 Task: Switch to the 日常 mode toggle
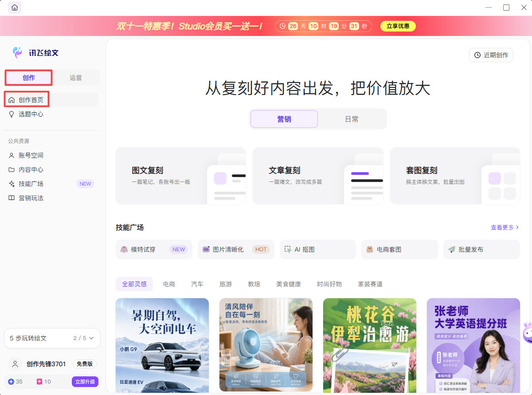pos(352,119)
